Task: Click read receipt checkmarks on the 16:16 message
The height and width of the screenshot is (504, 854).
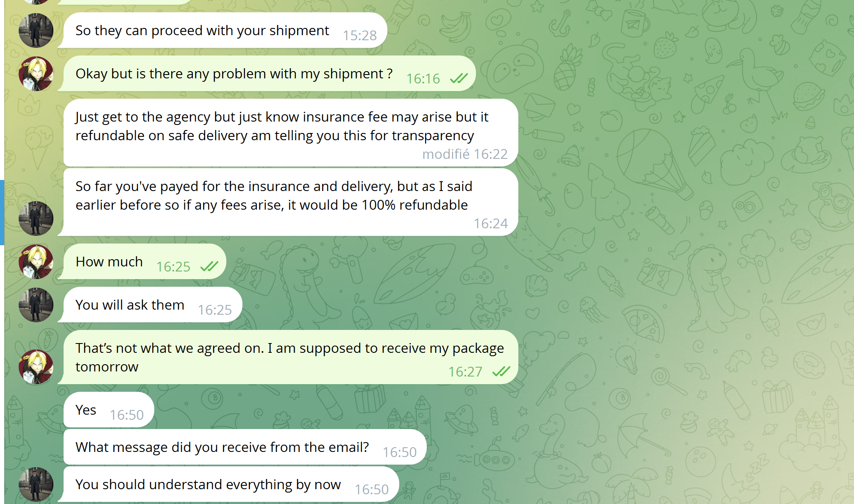Action: click(x=459, y=78)
